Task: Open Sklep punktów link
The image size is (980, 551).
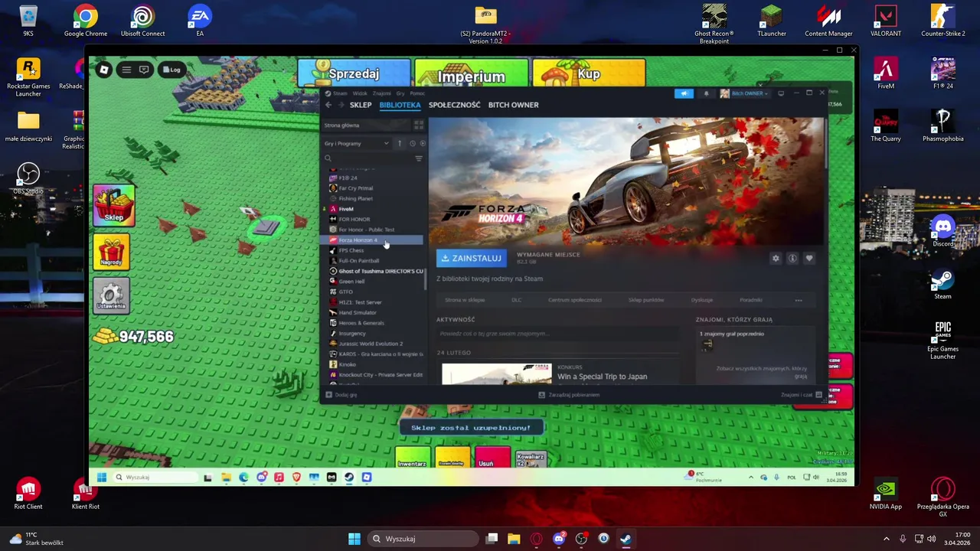Action: click(x=646, y=300)
